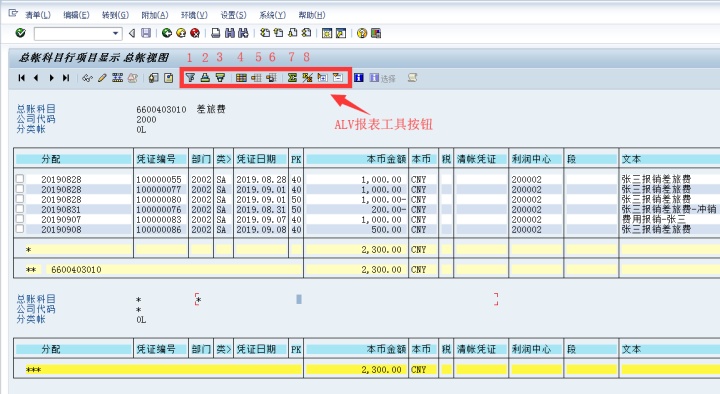Click the 凭证编号 column header in upper table
The height and width of the screenshot is (394, 720).
(161, 159)
